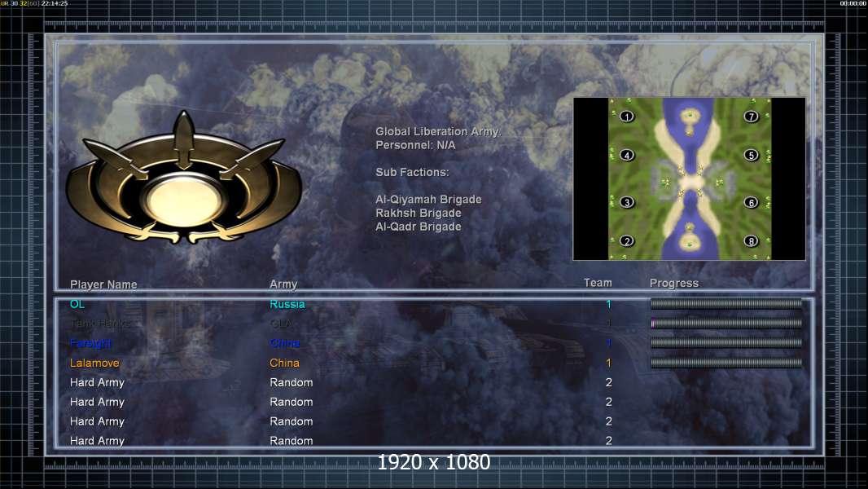This screenshot has width=868, height=489.
Task: Click Lalamove's orange China army entry
Action: pyautogui.click(x=284, y=363)
